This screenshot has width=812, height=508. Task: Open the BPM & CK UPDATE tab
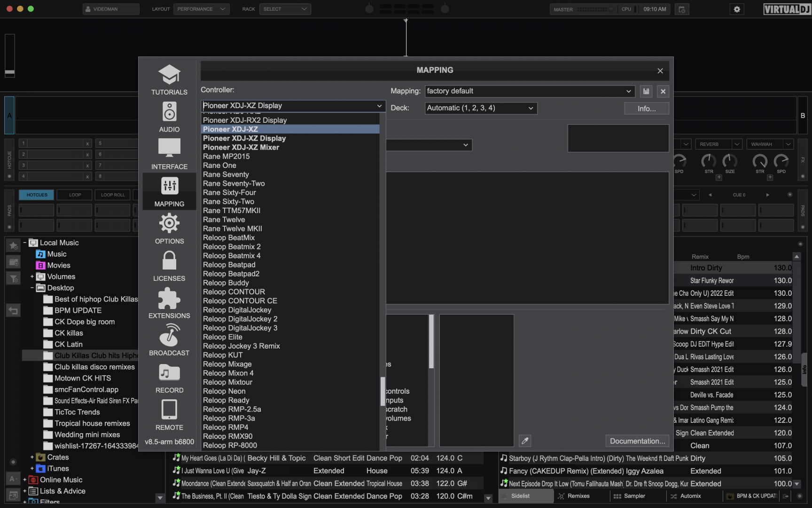pyautogui.click(x=751, y=496)
